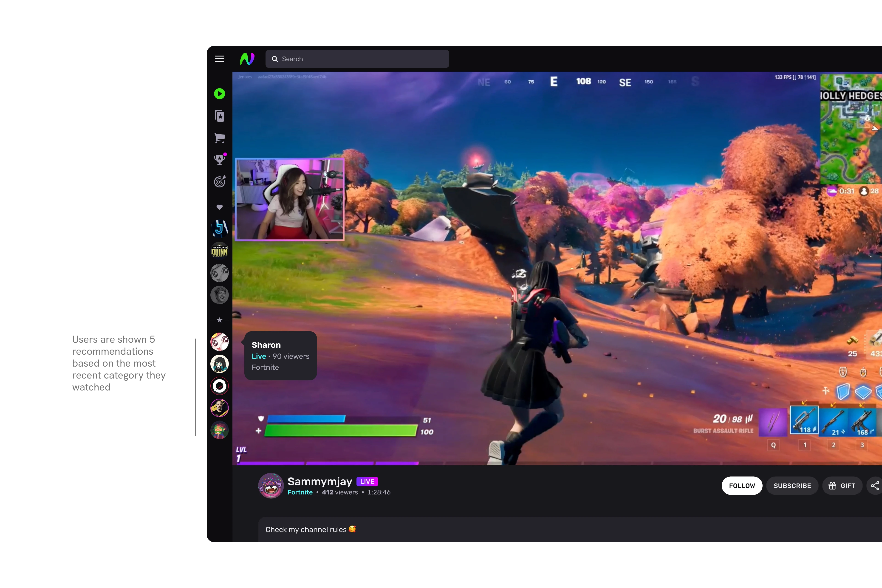Image resolution: width=882 pixels, height=588 pixels.
Task: Open Sharon's pink cartoon channel avatar
Action: [x=220, y=342]
